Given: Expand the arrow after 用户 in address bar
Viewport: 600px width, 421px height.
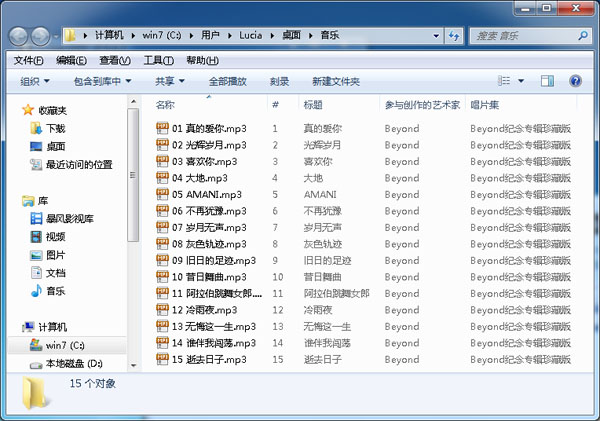Looking at the screenshot, I should 230,36.
